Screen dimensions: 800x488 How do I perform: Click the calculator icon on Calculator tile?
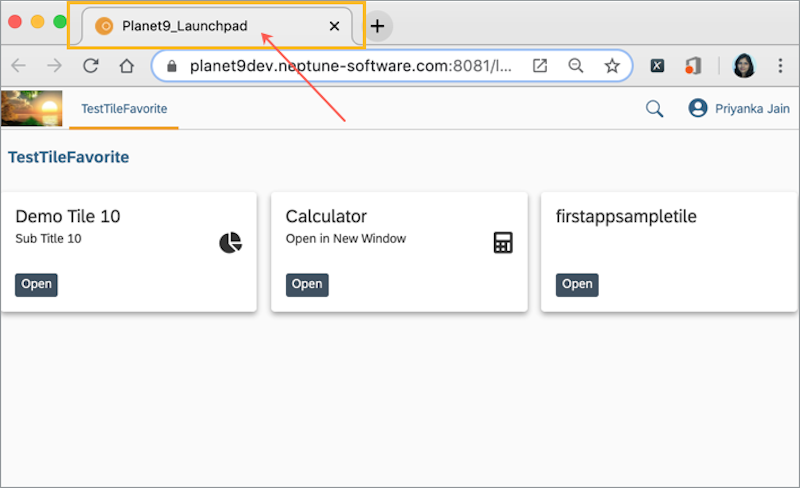503,243
